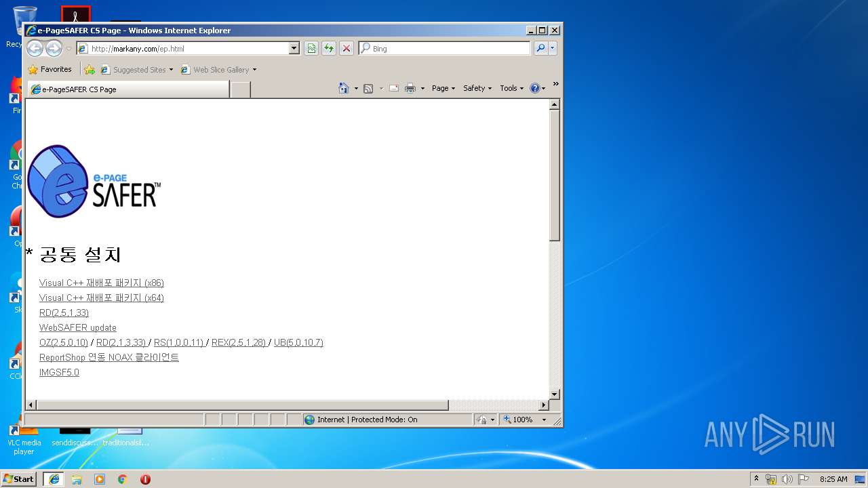The image size is (868, 488).
Task: Open a new blank tab
Action: (x=241, y=89)
